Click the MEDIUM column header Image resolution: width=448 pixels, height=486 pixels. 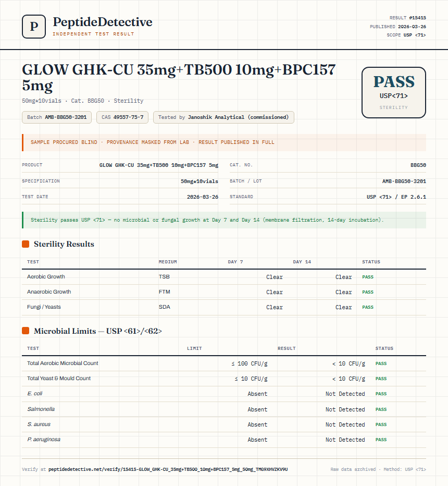tap(168, 262)
